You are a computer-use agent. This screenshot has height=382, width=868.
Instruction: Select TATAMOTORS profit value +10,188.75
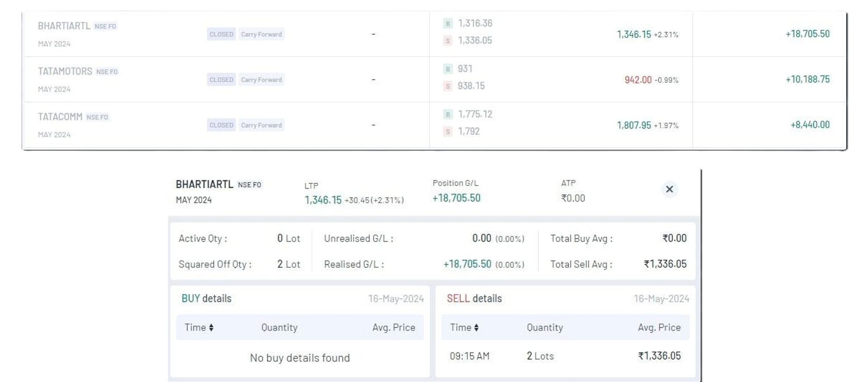[x=807, y=79]
